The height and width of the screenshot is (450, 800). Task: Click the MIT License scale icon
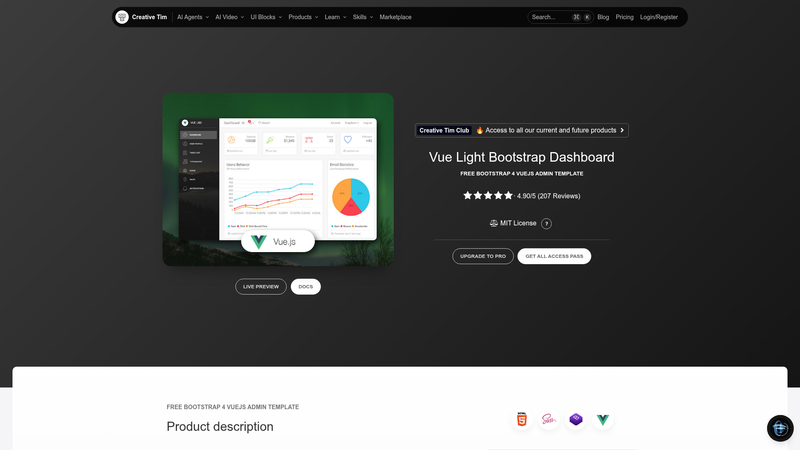(x=493, y=223)
